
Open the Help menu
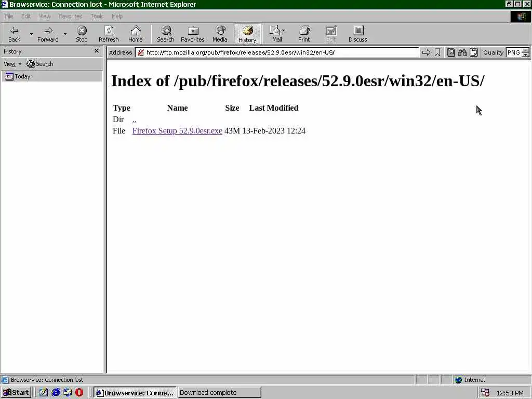point(117,16)
